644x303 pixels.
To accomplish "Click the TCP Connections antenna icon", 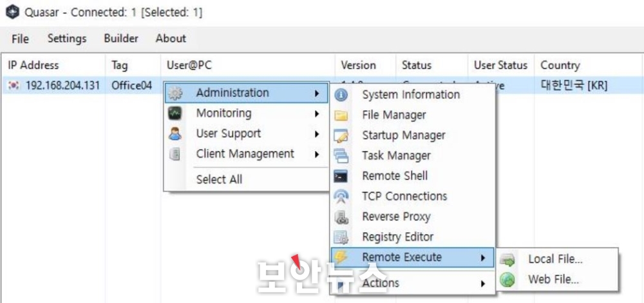I will (341, 197).
